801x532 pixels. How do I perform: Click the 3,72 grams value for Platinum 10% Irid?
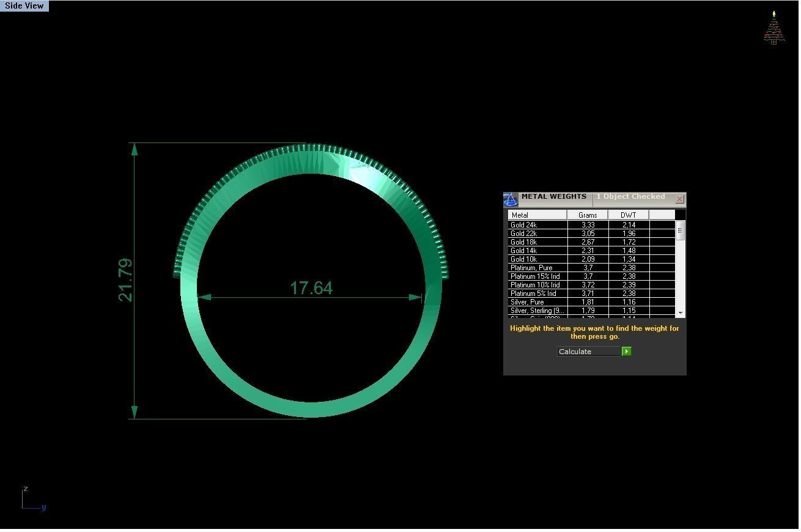pyautogui.click(x=588, y=285)
